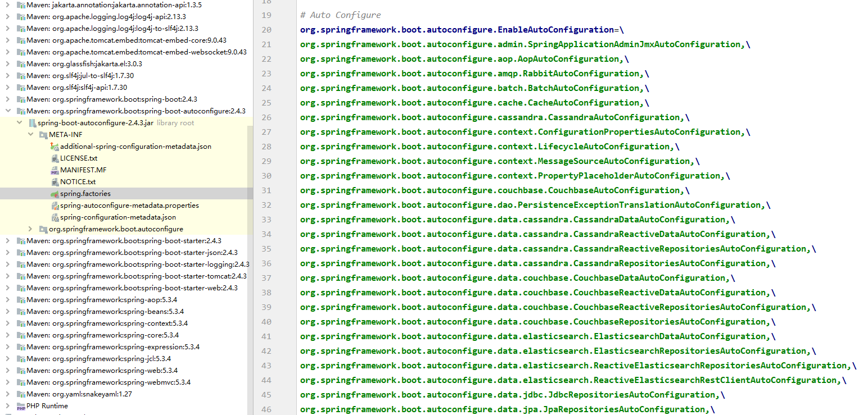Collapse the spring-boot-autoconfigure-2.4.3.jar node
This screenshot has height=415, width=868.
tap(19, 123)
